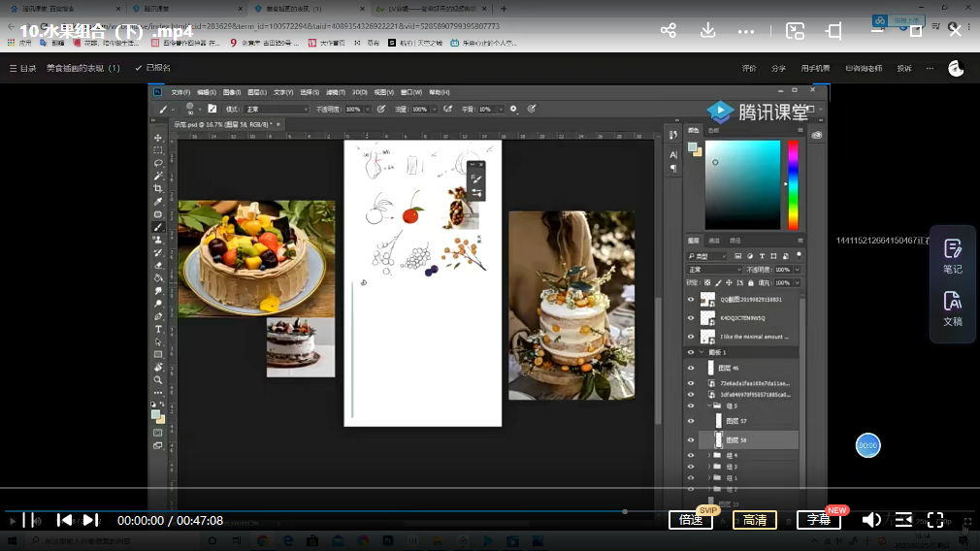Open the Edit Toolbar three-dots button
980x551 pixels.
pos(158,393)
